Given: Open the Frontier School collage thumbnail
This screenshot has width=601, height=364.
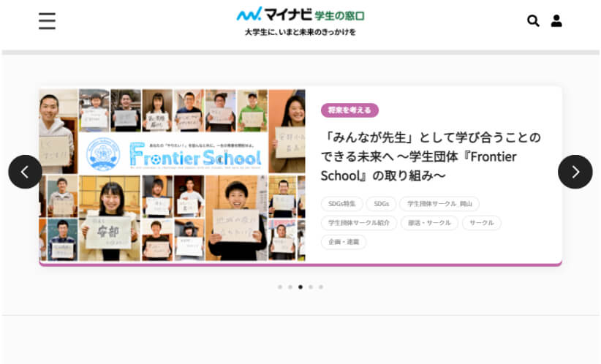Looking at the screenshot, I should (x=173, y=175).
